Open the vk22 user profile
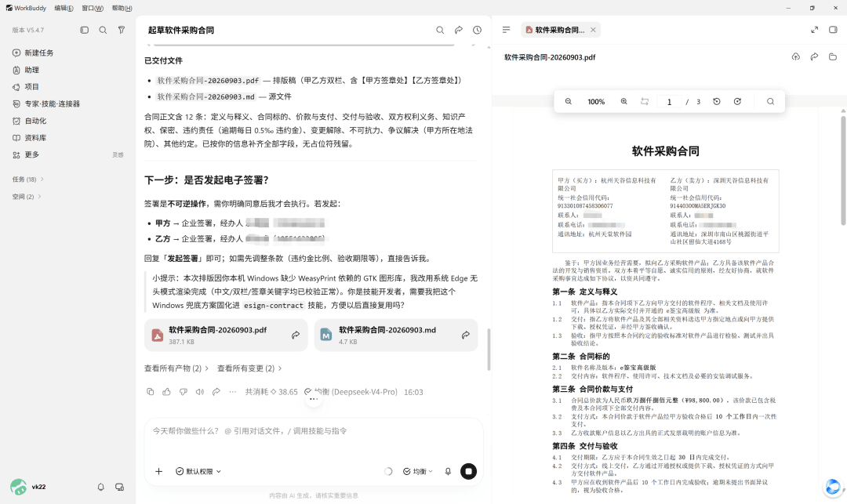The width and height of the screenshot is (847, 504). pyautogui.click(x=28, y=487)
